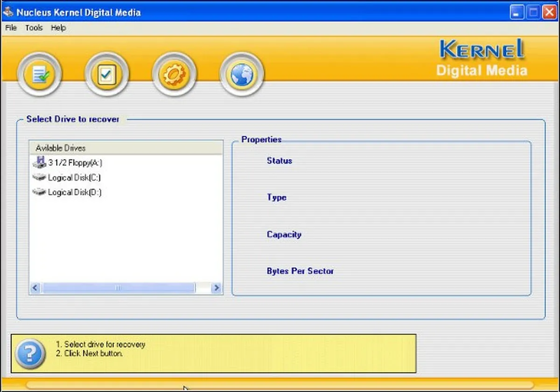Click the floppy drive icon for A:
The width and height of the screenshot is (560, 392).
(39, 162)
